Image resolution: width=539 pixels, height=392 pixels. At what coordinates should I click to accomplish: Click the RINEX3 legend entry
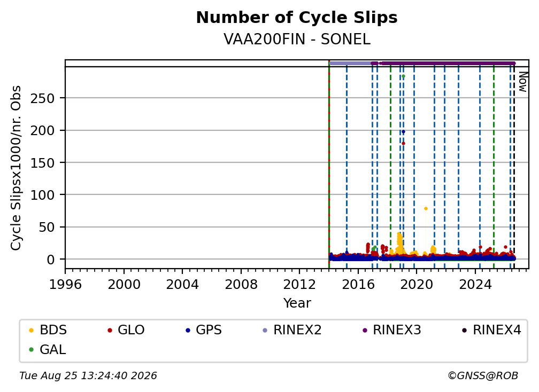392,330
